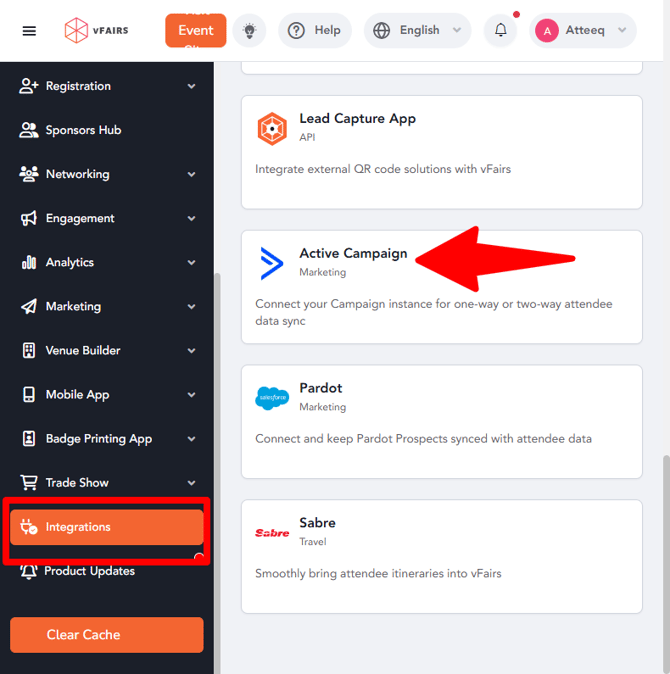Screen dimensions: 670x674
Task: Click the lightbulb ideas icon
Action: pos(249,31)
